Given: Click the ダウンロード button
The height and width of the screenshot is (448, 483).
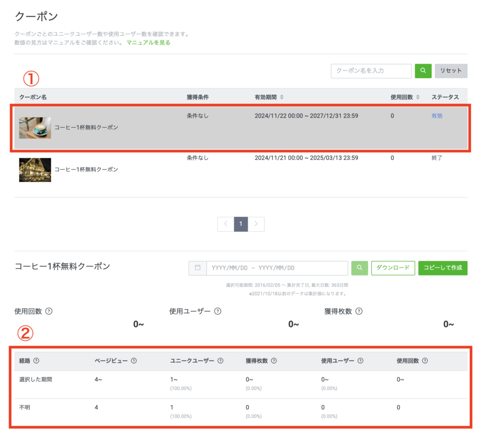Looking at the screenshot, I should [393, 268].
